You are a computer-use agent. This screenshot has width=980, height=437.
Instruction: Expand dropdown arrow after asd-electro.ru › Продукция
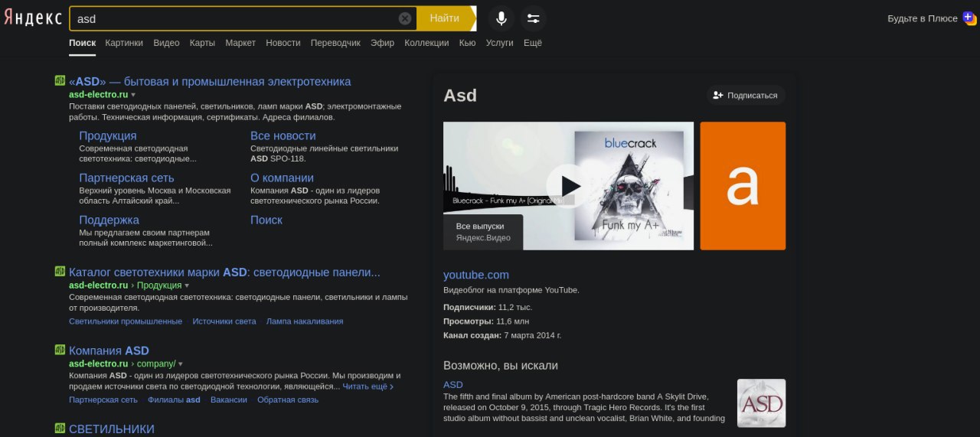[187, 285]
